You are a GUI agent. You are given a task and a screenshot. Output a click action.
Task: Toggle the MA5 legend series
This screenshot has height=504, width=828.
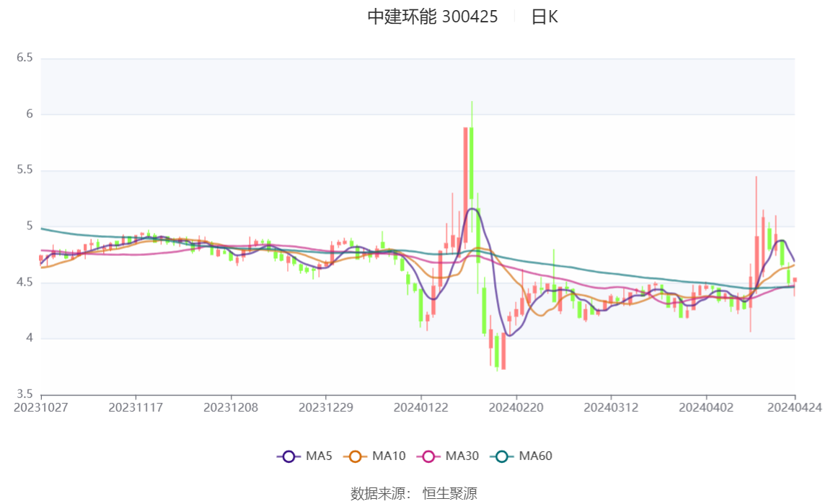304,456
